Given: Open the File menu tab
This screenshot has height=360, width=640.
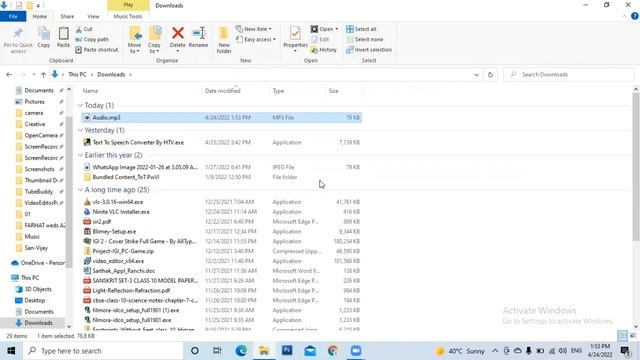Looking at the screenshot, I should (x=13, y=16).
